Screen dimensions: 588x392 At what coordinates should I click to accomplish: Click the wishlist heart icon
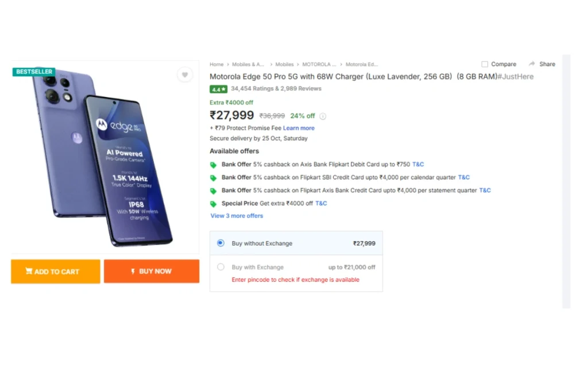click(184, 75)
